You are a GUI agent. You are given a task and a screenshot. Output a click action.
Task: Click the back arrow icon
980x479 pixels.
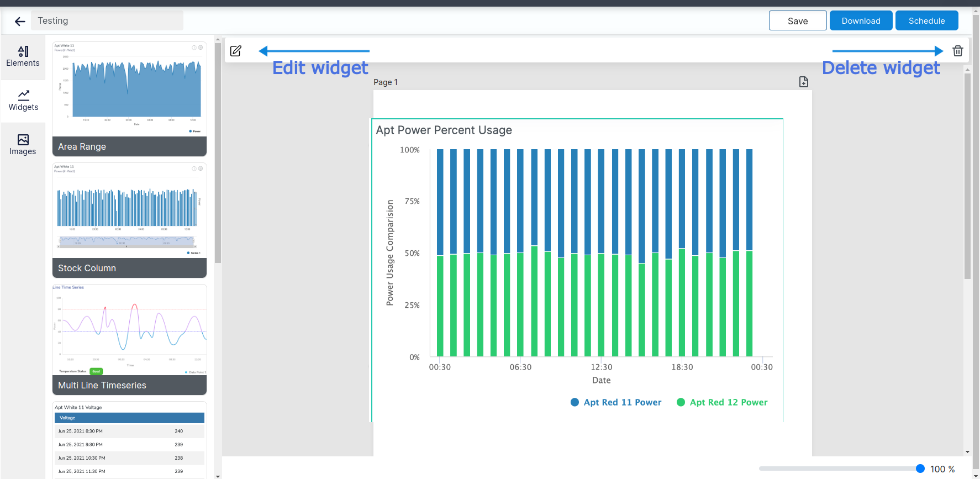click(20, 22)
